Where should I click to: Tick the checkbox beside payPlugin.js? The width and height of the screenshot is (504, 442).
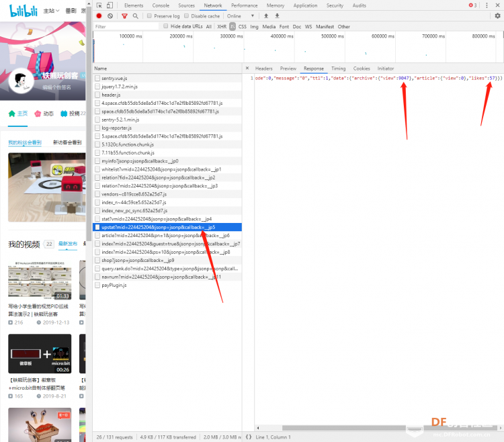97,285
